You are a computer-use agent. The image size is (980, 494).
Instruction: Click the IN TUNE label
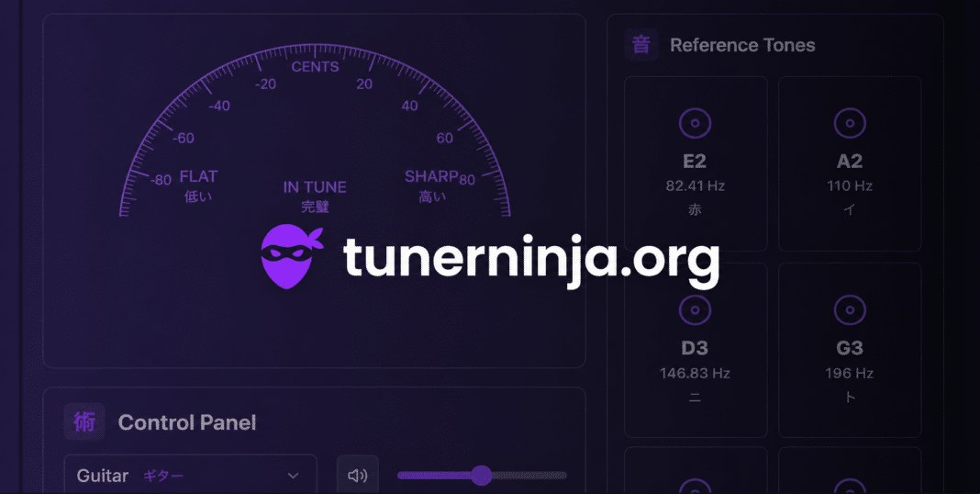click(x=315, y=187)
